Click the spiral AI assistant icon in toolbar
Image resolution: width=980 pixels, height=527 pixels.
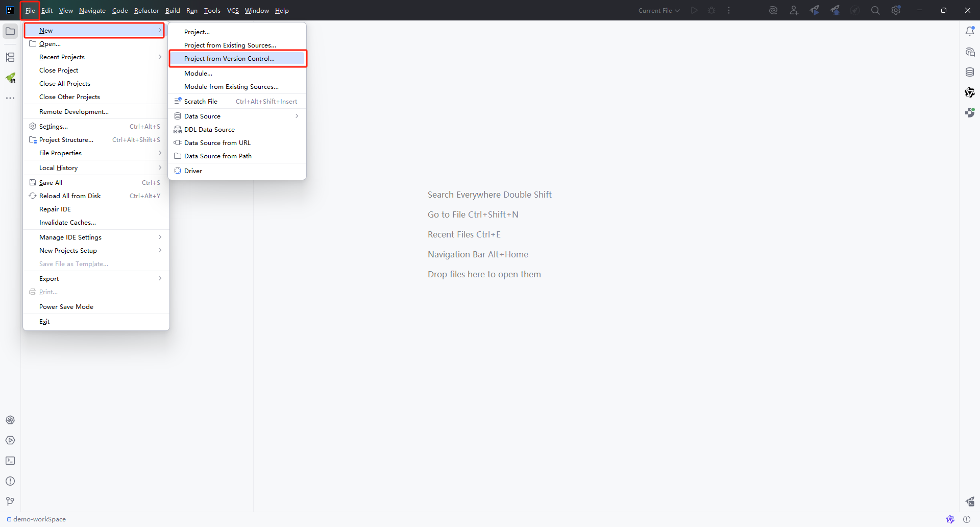(x=773, y=10)
